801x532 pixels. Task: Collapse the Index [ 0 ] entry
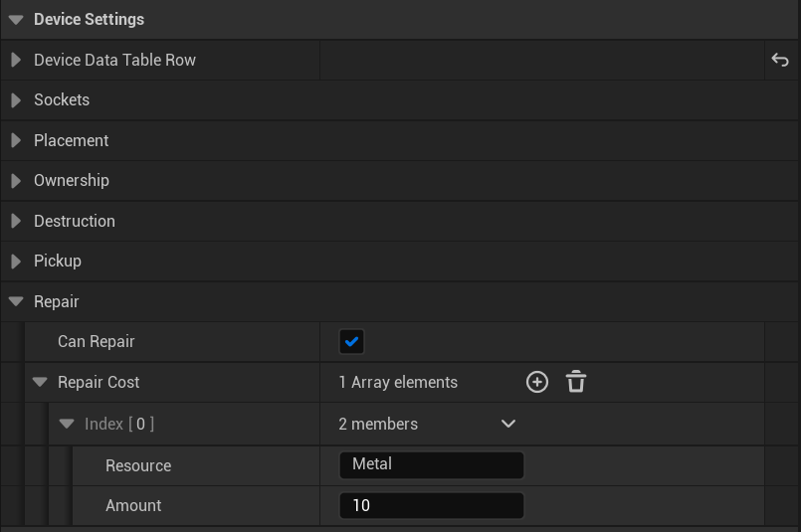tap(67, 425)
